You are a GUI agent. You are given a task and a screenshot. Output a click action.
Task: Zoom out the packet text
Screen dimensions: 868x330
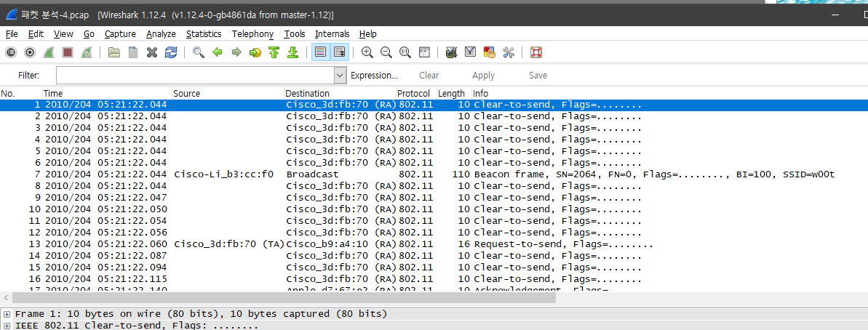point(386,52)
